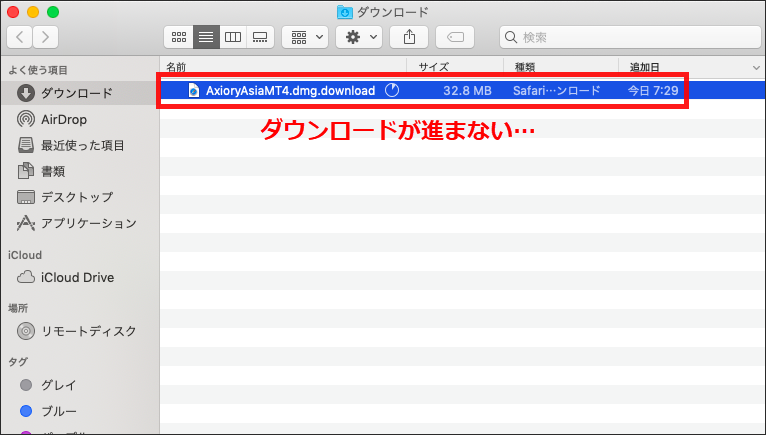Switch to icon view mode

[179, 37]
